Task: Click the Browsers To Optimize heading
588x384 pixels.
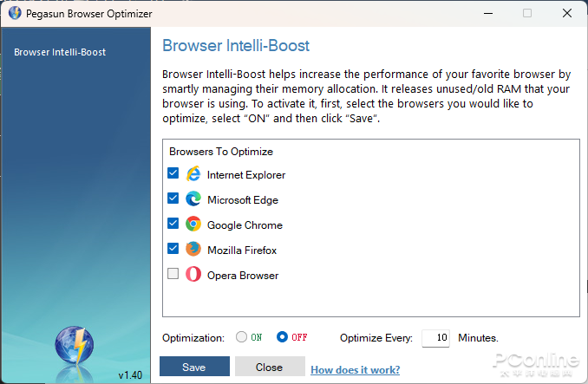Action: pos(221,152)
